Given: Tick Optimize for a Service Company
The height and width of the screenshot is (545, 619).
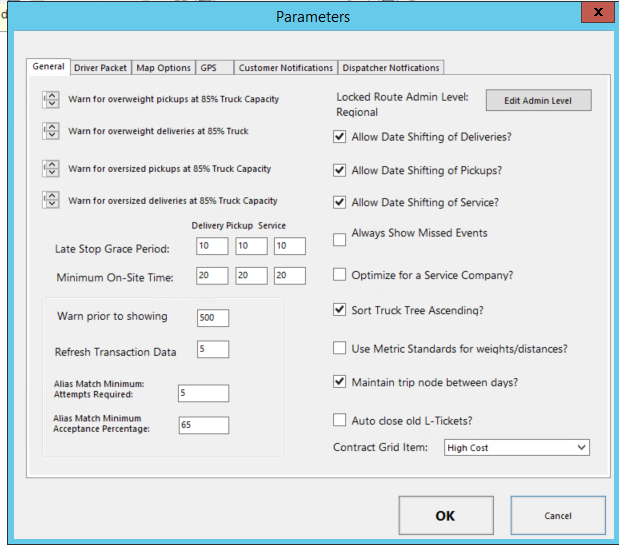Looking at the screenshot, I should click(x=340, y=274).
